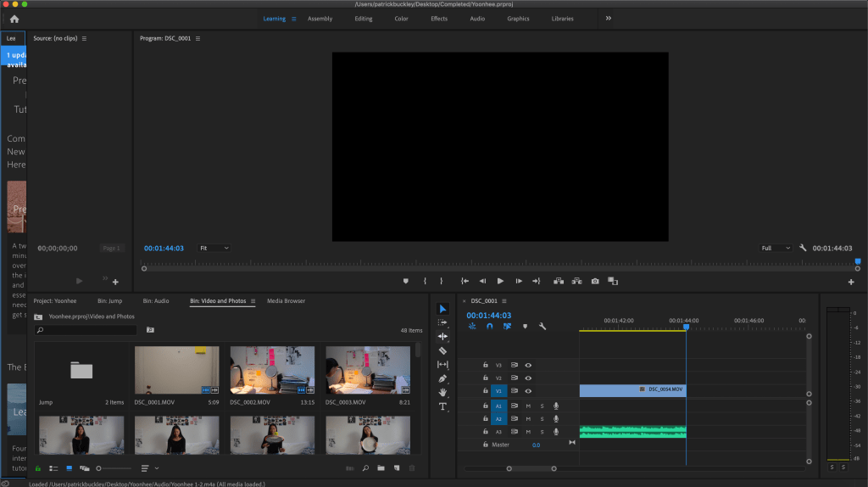Open the Full playback resolution dropdown
This screenshot has height=487, width=868.
(776, 248)
